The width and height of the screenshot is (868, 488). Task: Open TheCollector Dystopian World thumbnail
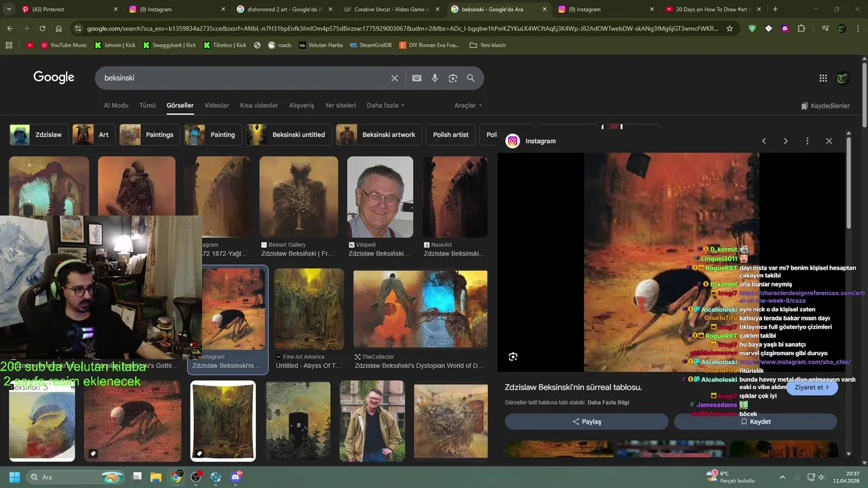tap(420, 310)
